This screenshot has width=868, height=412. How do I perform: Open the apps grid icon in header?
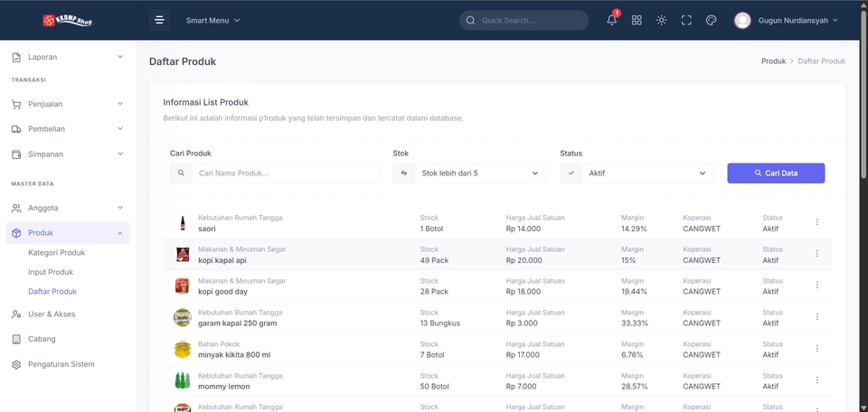637,21
